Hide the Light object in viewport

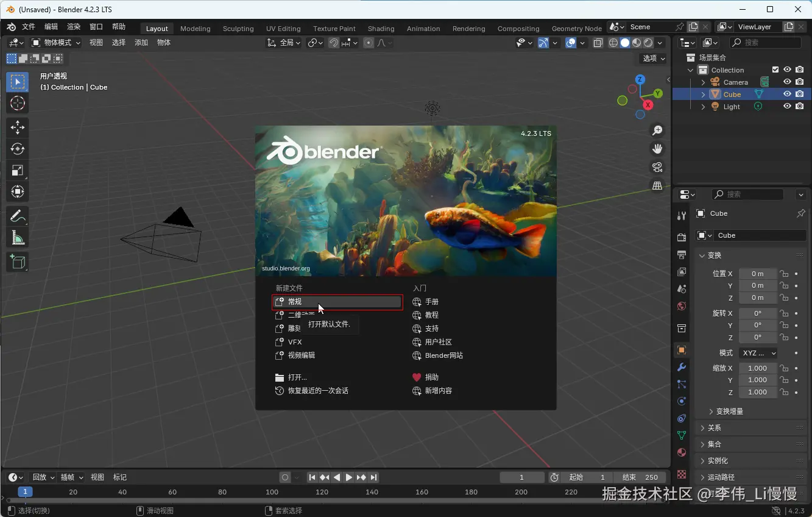click(x=787, y=106)
